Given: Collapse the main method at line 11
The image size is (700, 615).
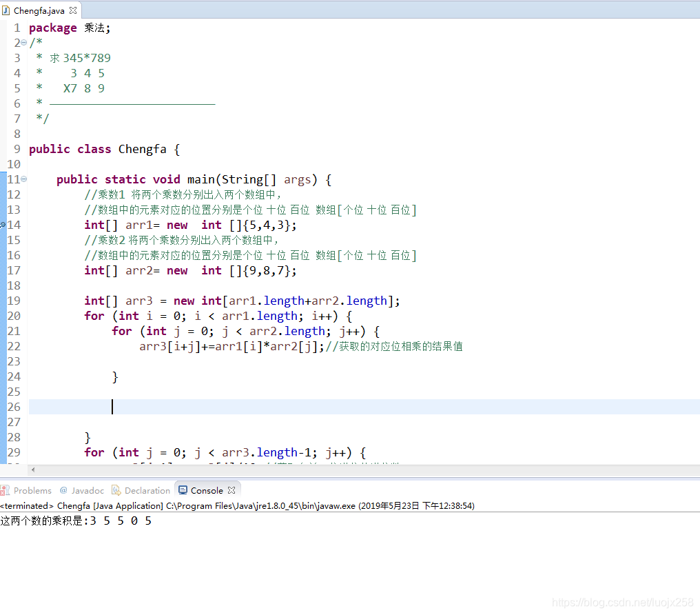Looking at the screenshot, I should pyautogui.click(x=23, y=179).
